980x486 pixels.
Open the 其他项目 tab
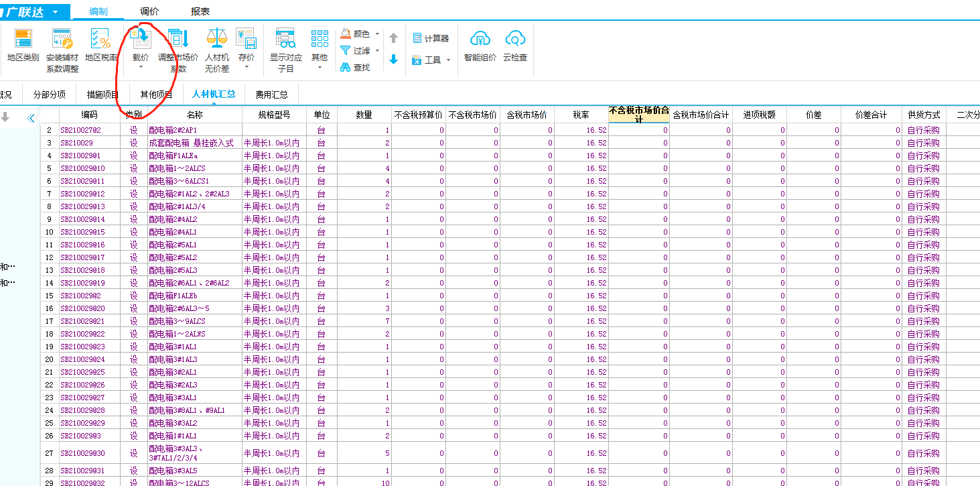(x=156, y=95)
